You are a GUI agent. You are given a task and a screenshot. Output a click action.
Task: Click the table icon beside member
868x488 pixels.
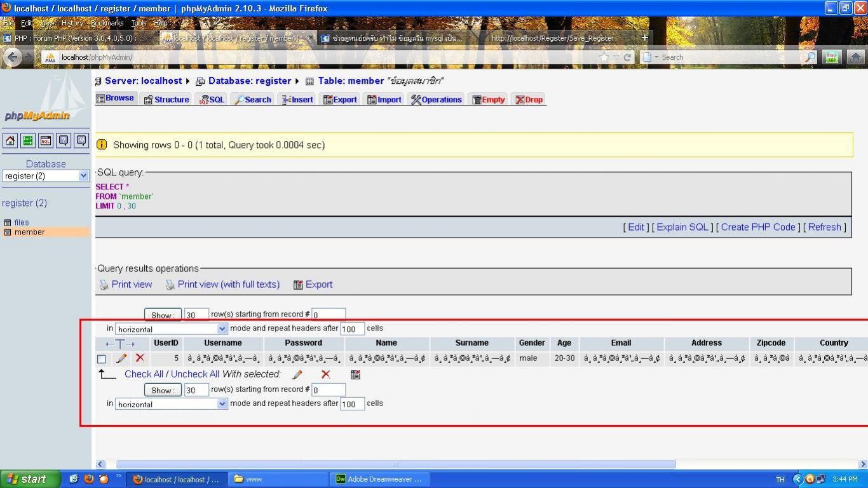pos(8,232)
